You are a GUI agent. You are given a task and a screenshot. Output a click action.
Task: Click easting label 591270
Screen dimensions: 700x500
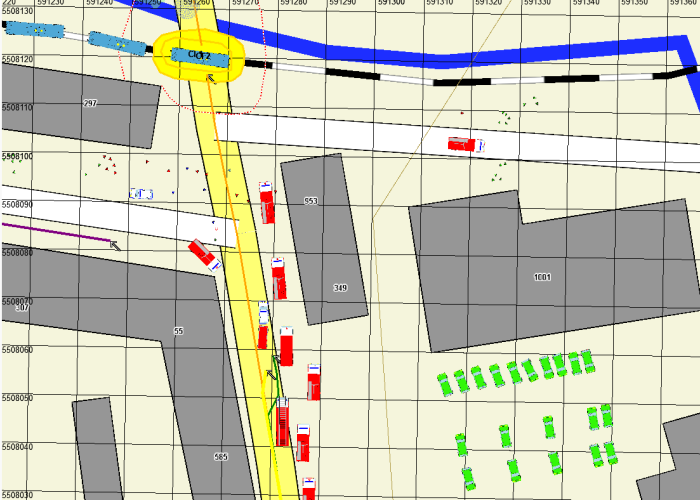click(x=245, y=2)
